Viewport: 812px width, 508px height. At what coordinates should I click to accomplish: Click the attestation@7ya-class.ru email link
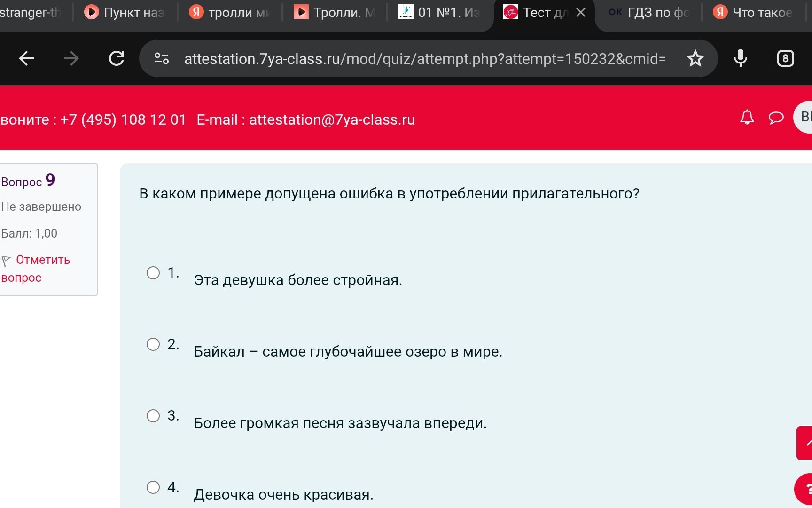[x=332, y=119]
